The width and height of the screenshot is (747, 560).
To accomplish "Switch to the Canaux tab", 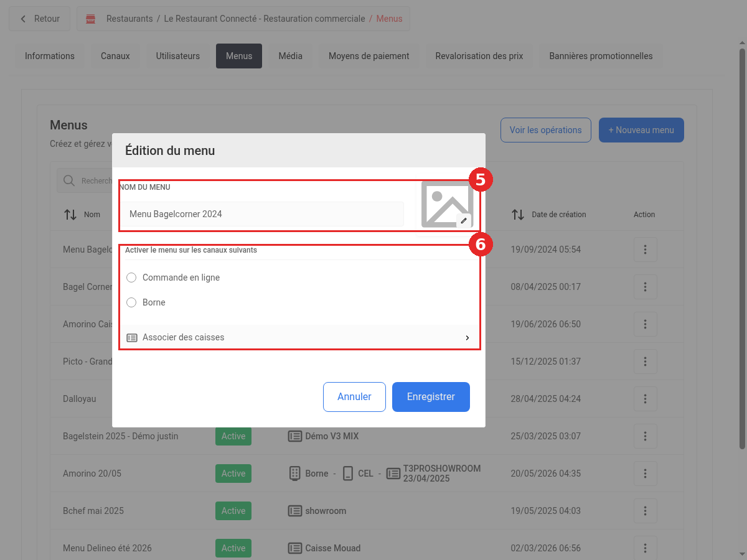I will pos(115,56).
